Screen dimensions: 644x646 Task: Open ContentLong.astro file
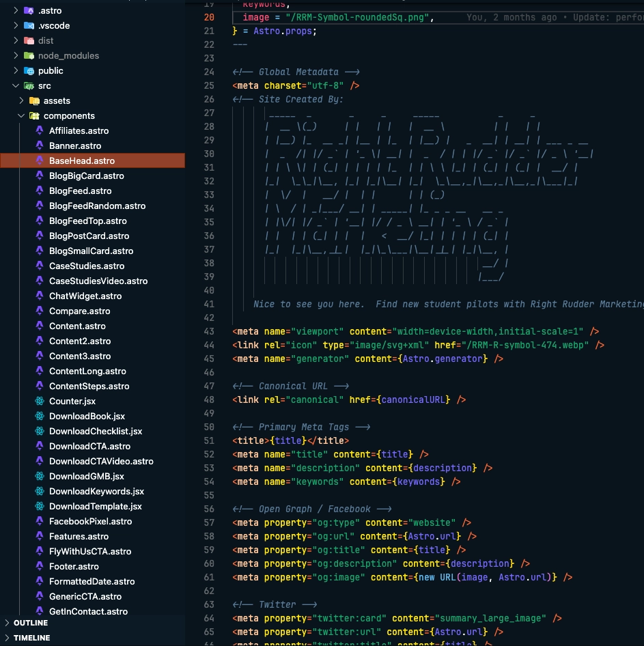(87, 371)
